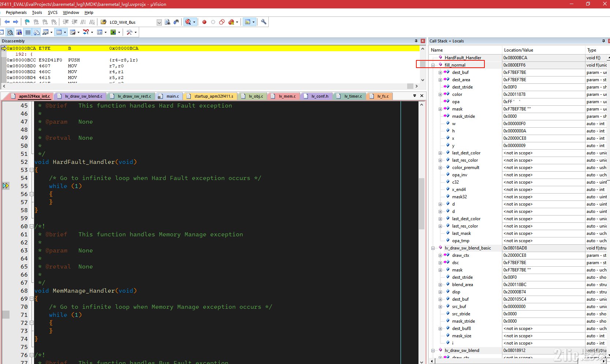Open the Help menu
This screenshot has height=364, width=610.
[x=89, y=12]
